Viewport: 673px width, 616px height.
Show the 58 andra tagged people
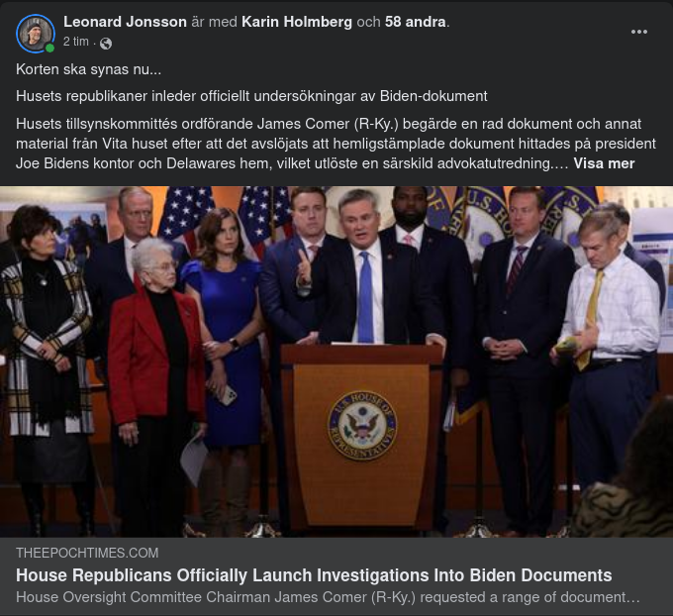415,22
